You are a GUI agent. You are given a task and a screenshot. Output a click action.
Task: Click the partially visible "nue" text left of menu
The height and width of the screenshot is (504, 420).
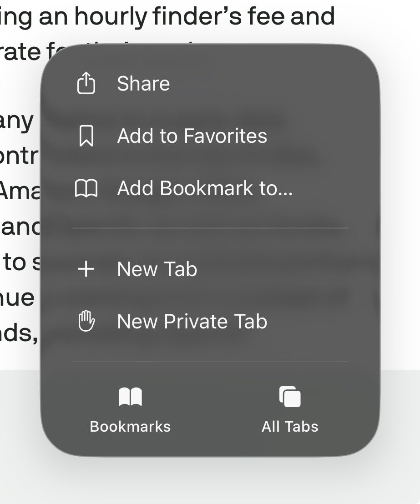coord(17,298)
